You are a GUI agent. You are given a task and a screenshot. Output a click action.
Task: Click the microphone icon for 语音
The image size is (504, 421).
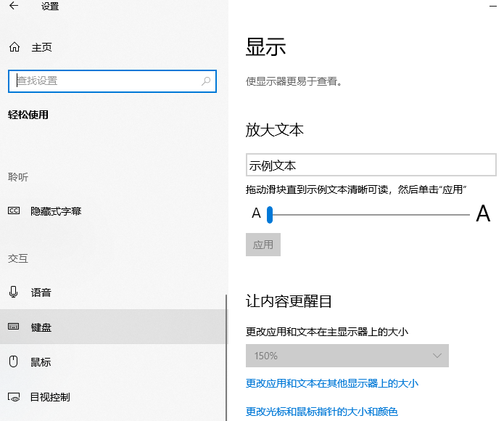pos(14,293)
